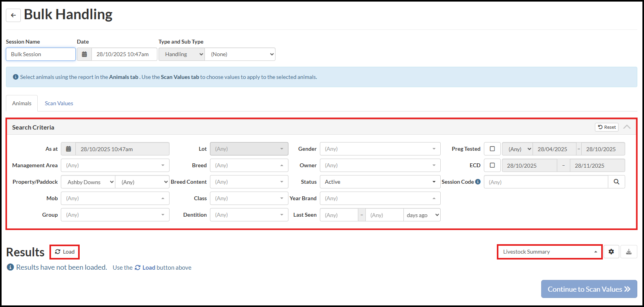Open the Status dropdown showing Active
The width and height of the screenshot is (644, 307).
[379, 182]
